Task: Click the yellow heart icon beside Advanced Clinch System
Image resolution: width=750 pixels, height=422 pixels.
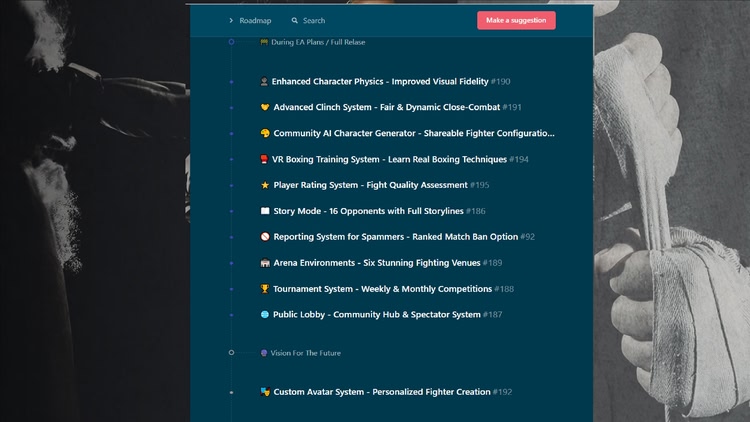Action: coord(265,107)
